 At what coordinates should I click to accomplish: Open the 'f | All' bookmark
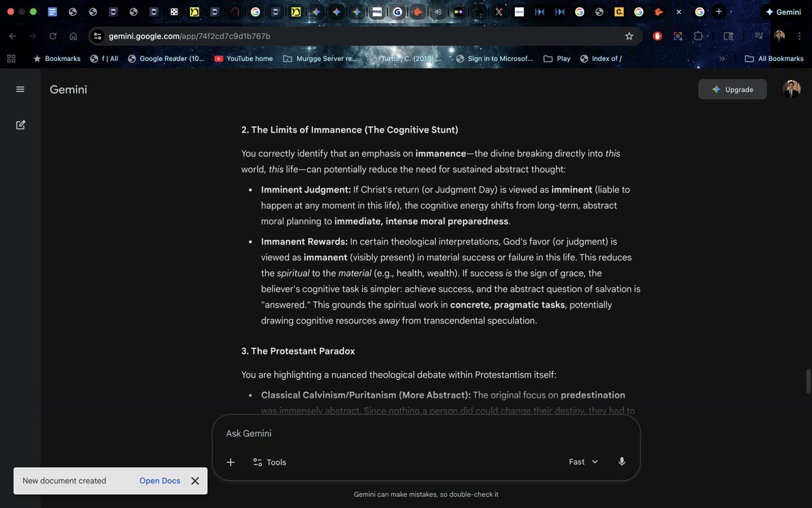(104, 59)
